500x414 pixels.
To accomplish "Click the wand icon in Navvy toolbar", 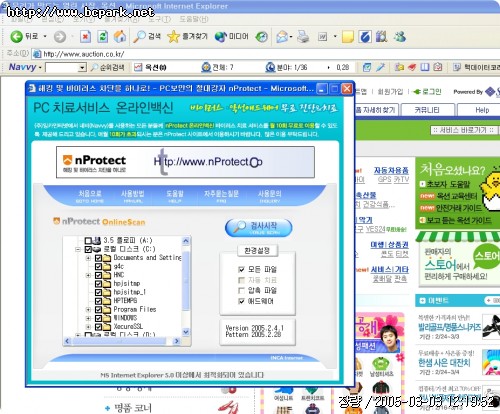I will click(x=380, y=67).
